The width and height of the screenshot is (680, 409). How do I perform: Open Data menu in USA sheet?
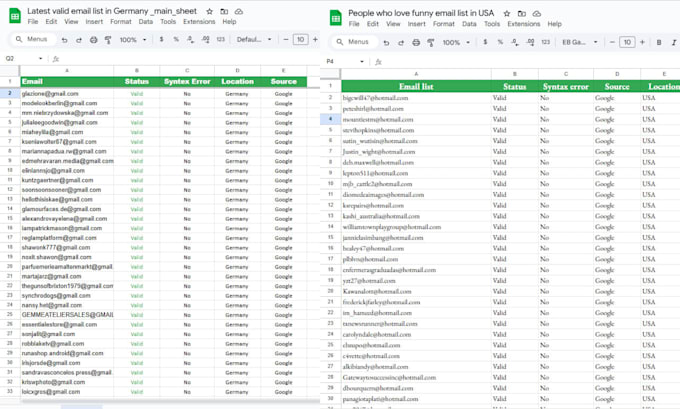click(469, 24)
